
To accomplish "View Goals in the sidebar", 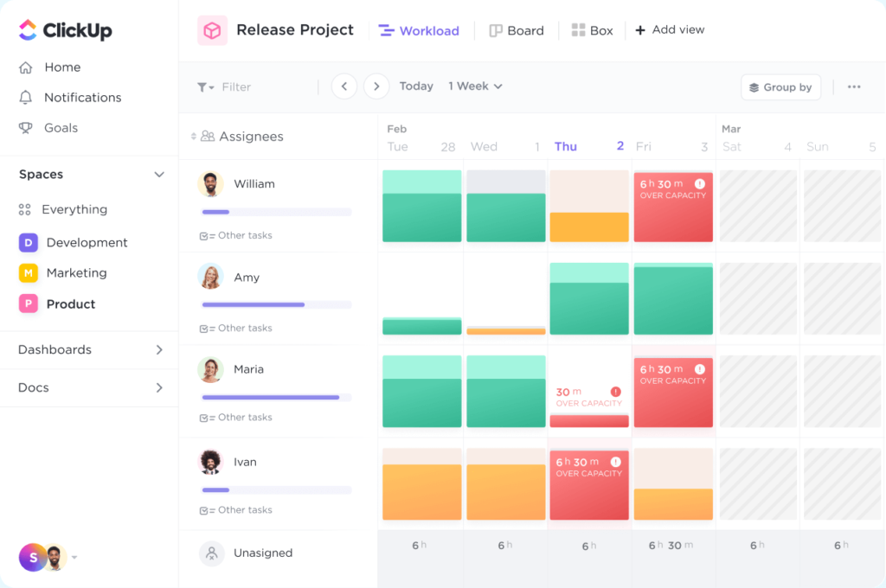I will pyautogui.click(x=60, y=127).
